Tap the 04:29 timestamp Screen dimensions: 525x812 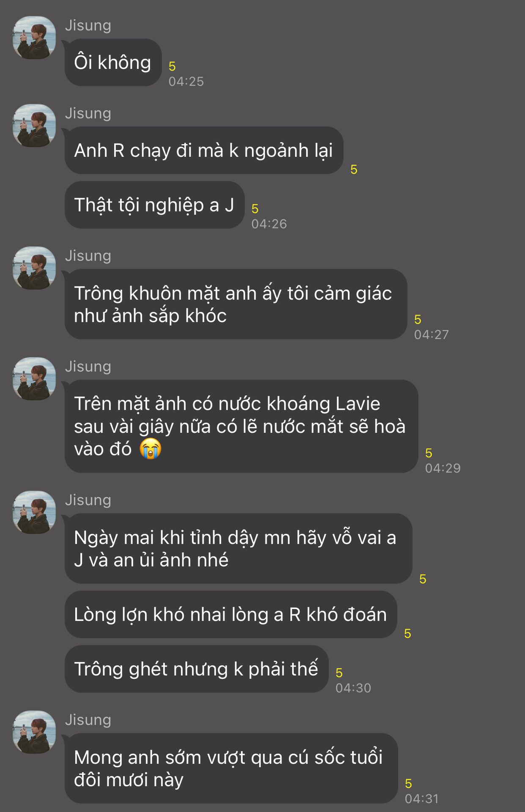[443, 468]
